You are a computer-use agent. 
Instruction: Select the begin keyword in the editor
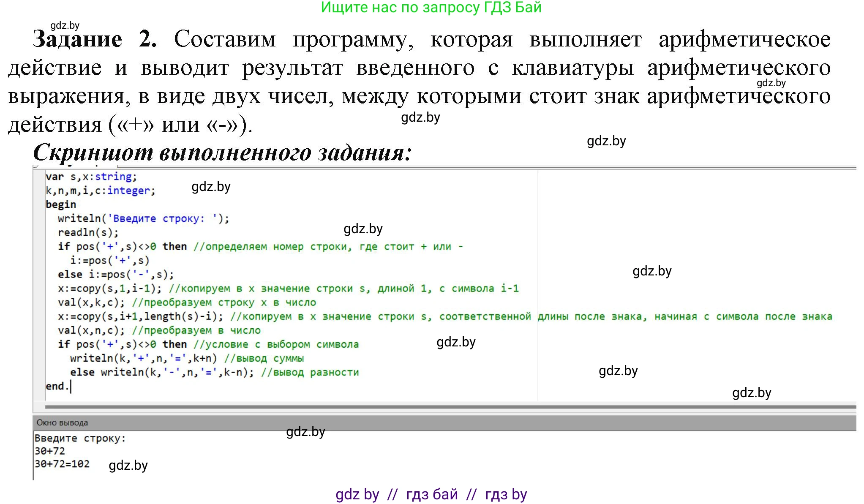pyautogui.click(x=61, y=204)
